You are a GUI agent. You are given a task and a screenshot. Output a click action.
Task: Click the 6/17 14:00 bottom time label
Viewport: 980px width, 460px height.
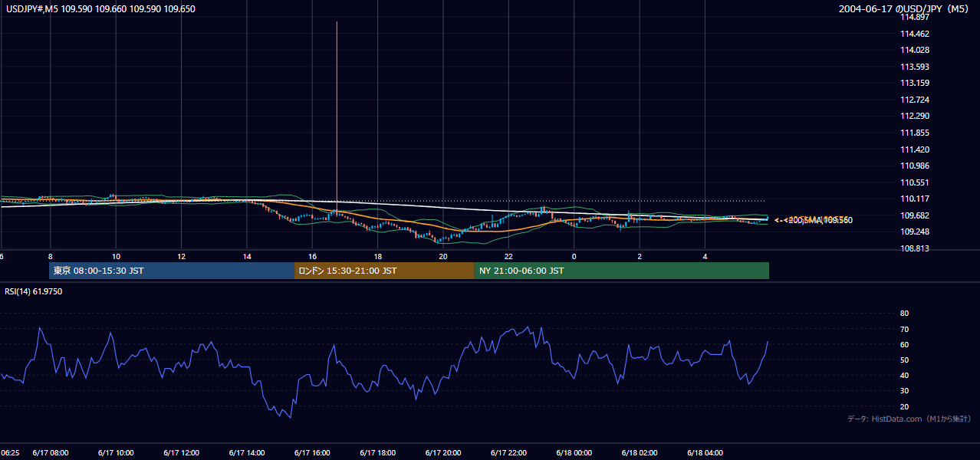click(247, 452)
